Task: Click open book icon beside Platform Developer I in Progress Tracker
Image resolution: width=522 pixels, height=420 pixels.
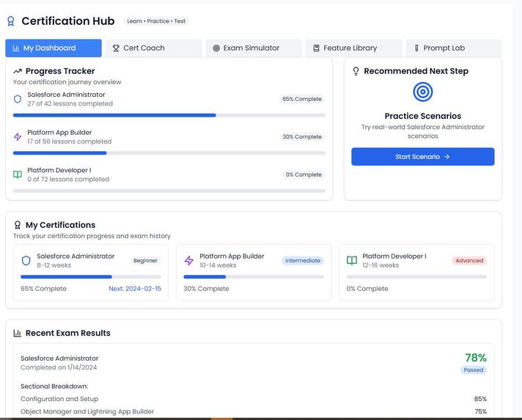Action: tap(18, 174)
